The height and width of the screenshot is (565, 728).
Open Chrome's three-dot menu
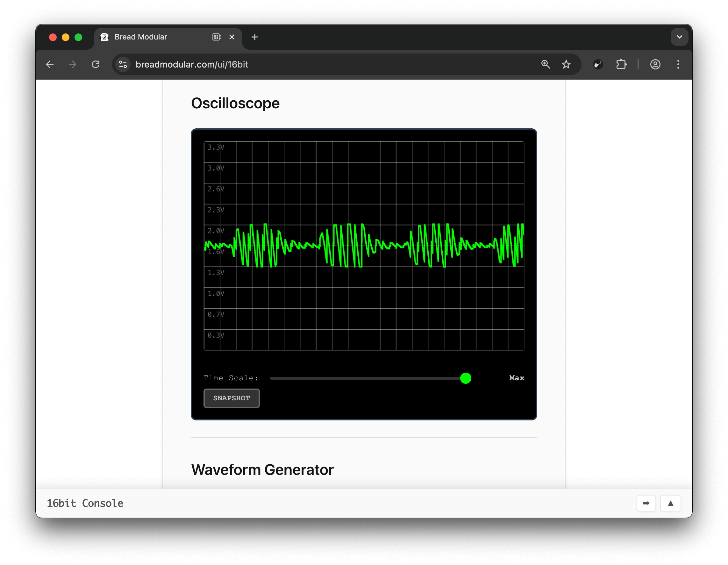point(678,64)
